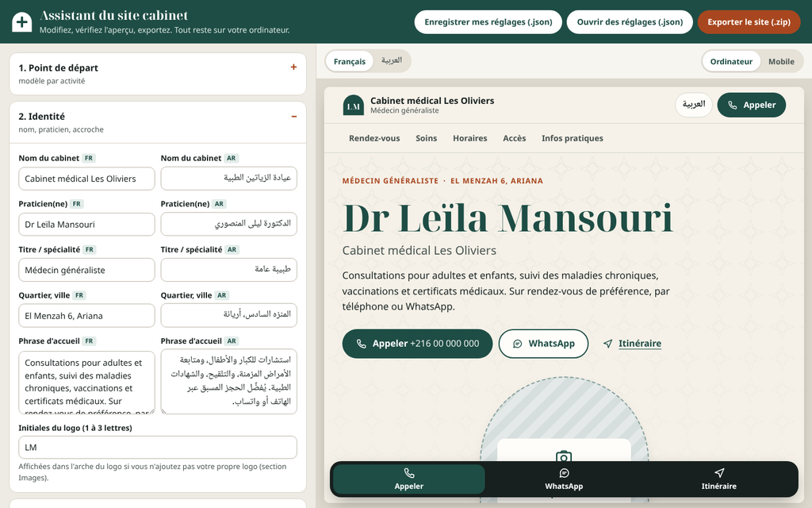812x508 pixels.
Task: Click the العربية button in preview header
Action: pos(694,105)
